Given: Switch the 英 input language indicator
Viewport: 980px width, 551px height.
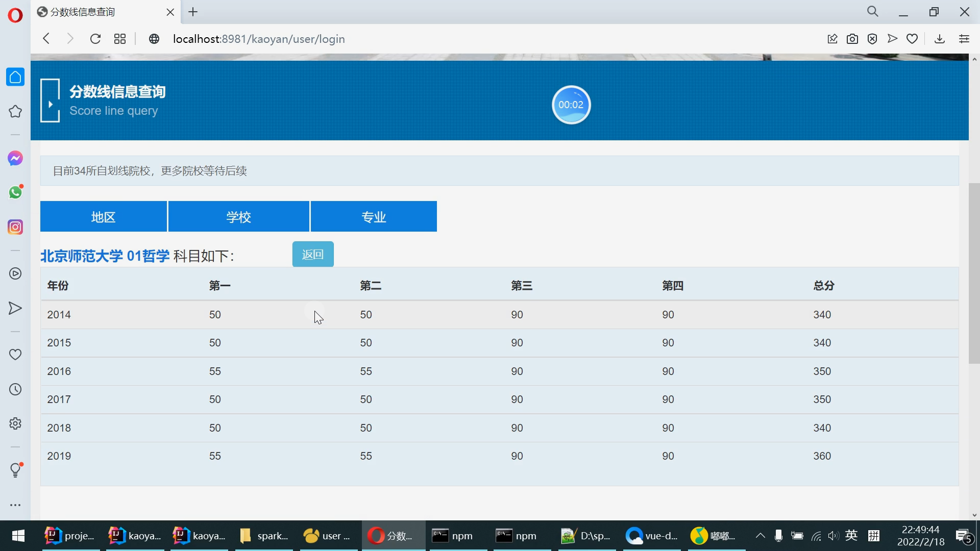Looking at the screenshot, I should pos(851,536).
